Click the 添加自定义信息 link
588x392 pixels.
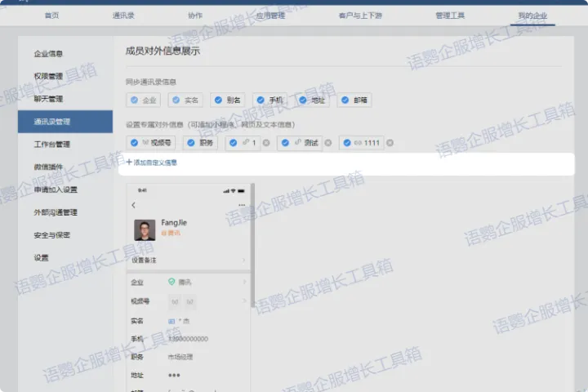tap(155, 163)
